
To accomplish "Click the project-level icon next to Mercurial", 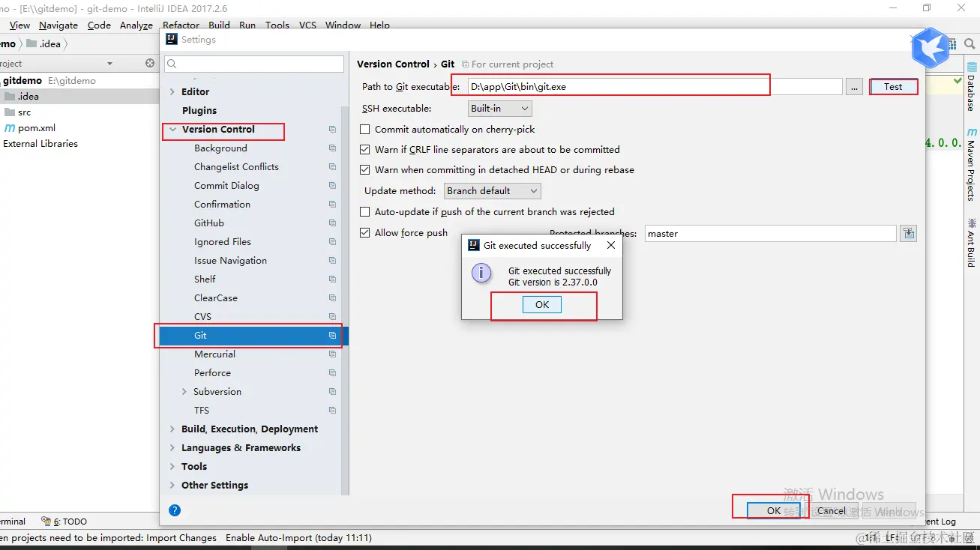I will pos(332,354).
